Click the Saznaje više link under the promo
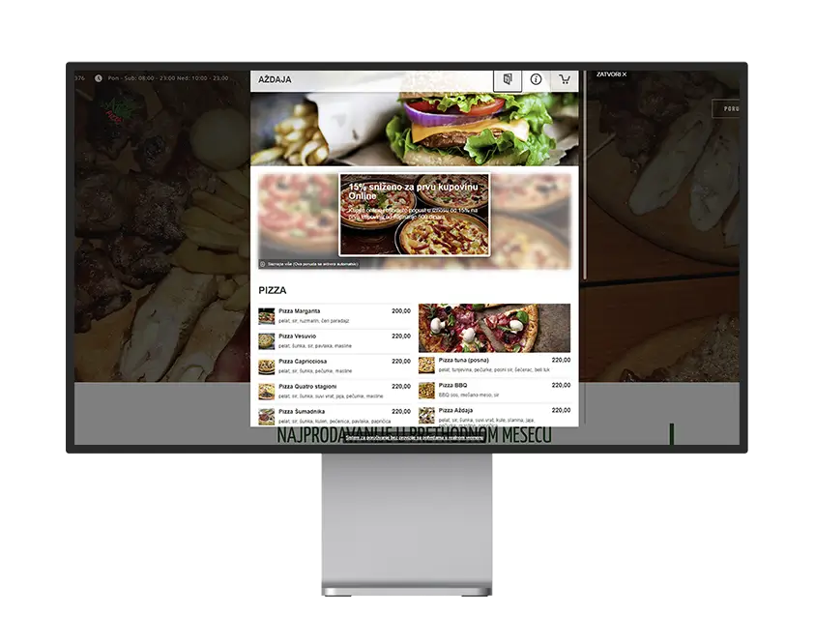 coord(309,264)
